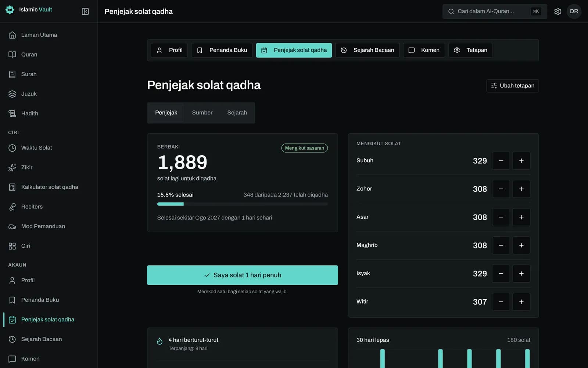Click the 4 hari berturut-turut streak text
This screenshot has width=588, height=368.
tap(193, 340)
